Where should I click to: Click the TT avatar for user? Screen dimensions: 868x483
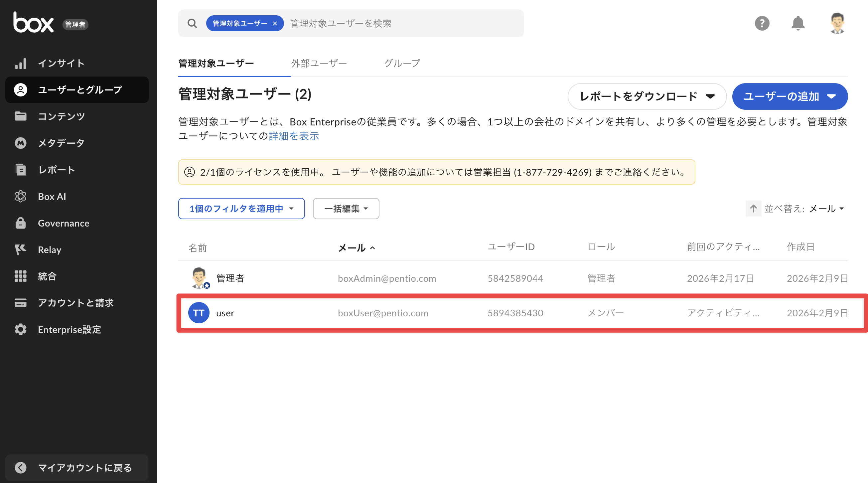pyautogui.click(x=199, y=313)
